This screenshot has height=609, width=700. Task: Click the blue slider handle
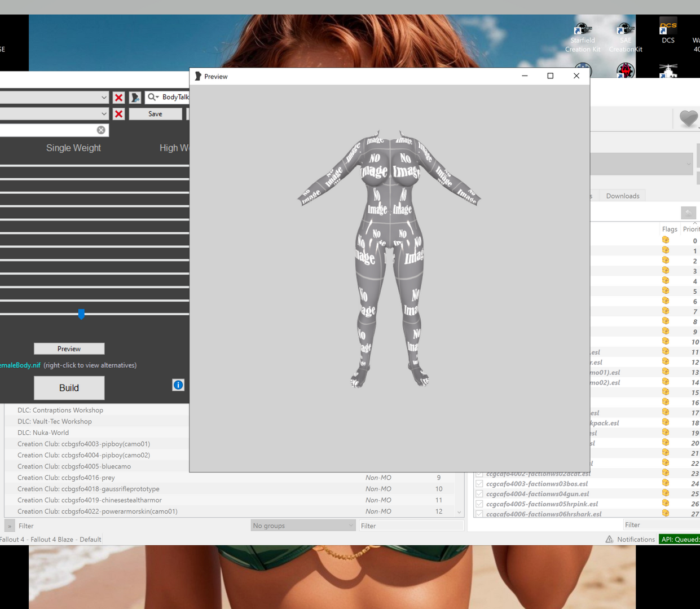81,314
